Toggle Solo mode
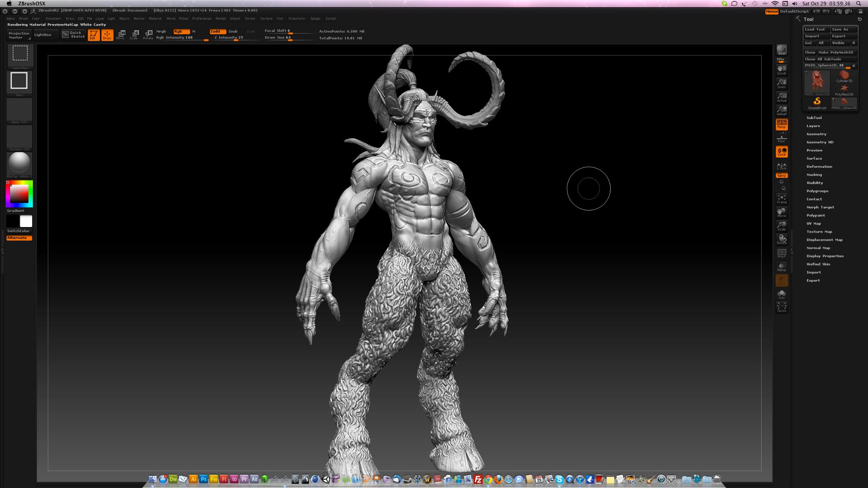 [782, 294]
